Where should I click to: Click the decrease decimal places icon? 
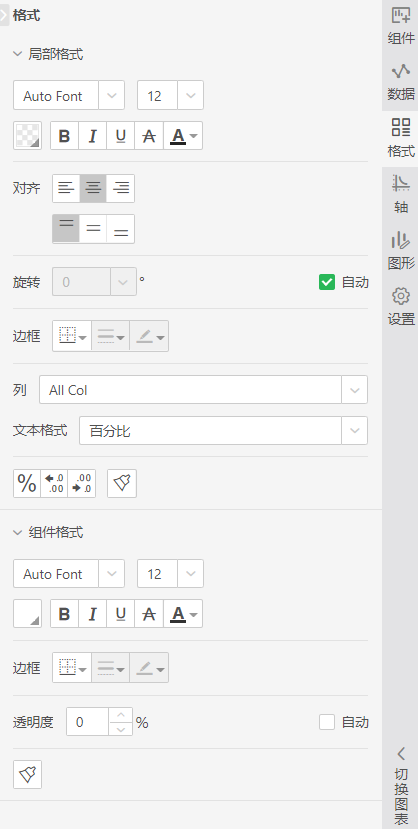point(82,483)
